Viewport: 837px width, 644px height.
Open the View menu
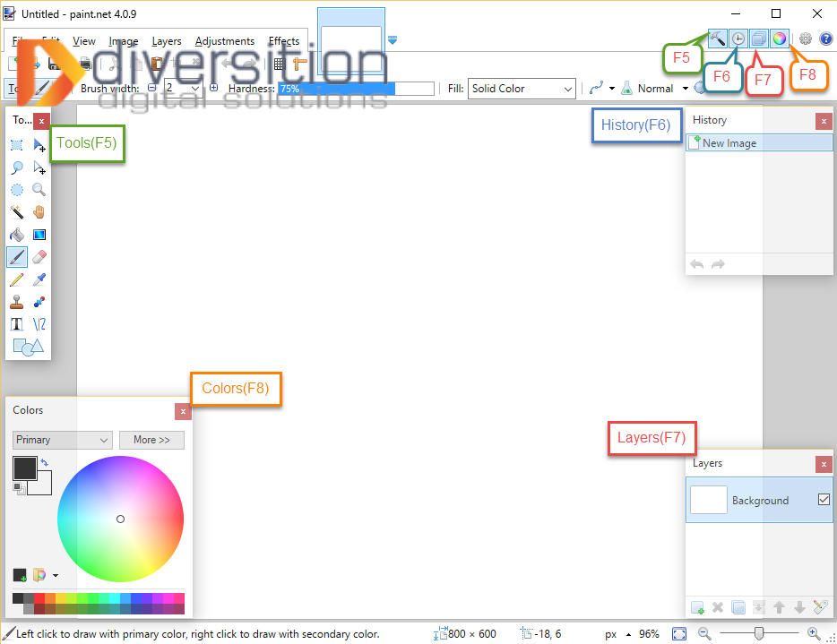[x=84, y=41]
